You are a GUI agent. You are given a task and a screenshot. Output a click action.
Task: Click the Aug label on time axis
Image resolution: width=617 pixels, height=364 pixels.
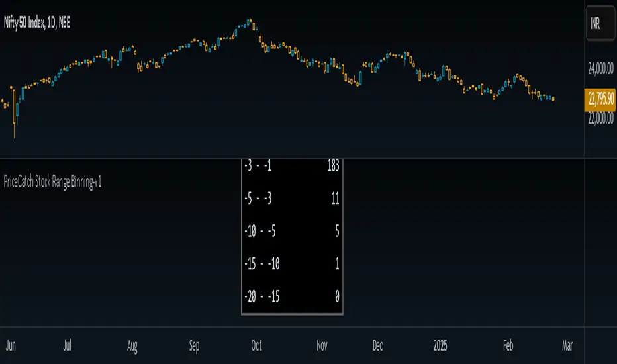tap(132, 346)
